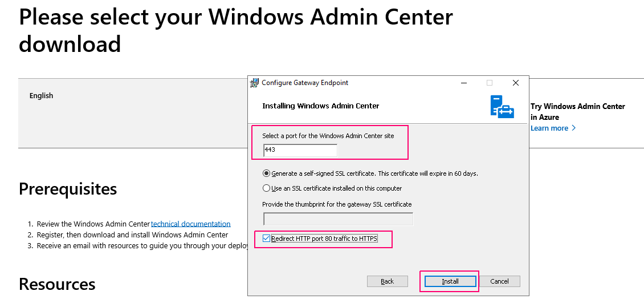Click the Configure Gateway Endpoint title text
This screenshot has width=644, height=307.
click(x=305, y=83)
